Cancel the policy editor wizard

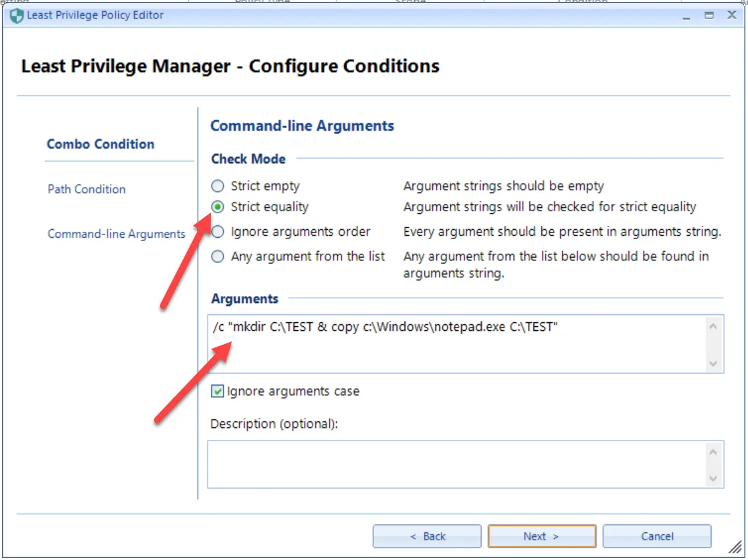[x=657, y=536]
